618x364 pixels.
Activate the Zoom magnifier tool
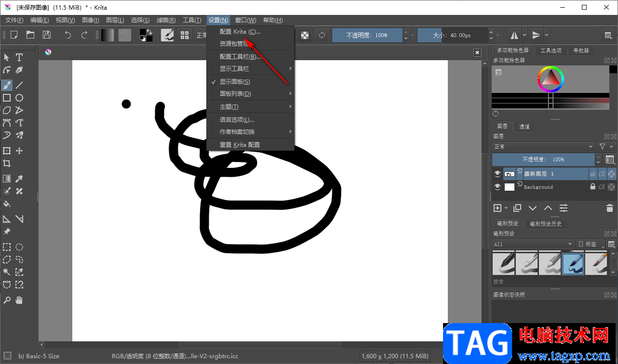7,300
